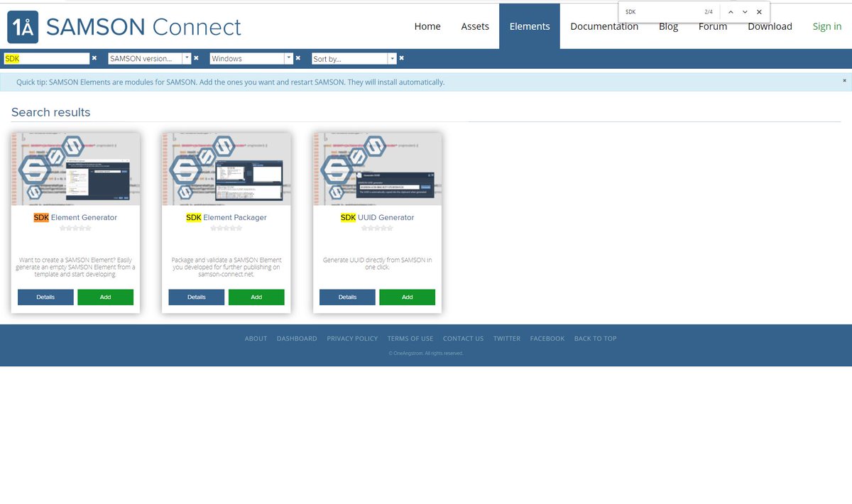Focus the SDK search input field
This screenshot has width=852, height=504.
(x=46, y=58)
